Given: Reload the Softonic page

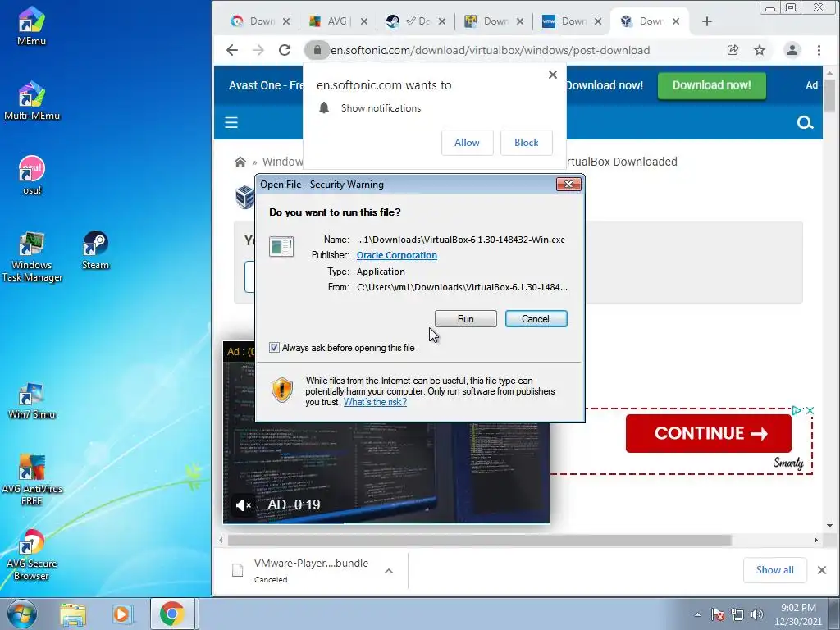Looking at the screenshot, I should [x=285, y=50].
